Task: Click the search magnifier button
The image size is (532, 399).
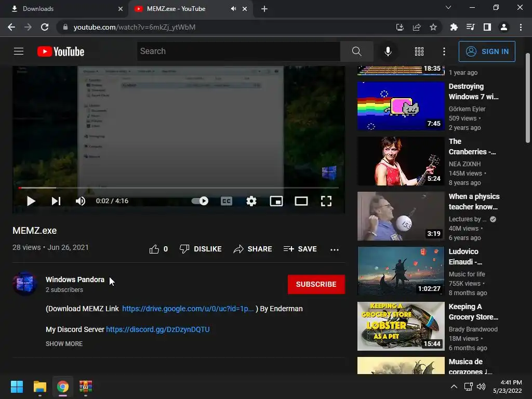Action: tap(356, 51)
